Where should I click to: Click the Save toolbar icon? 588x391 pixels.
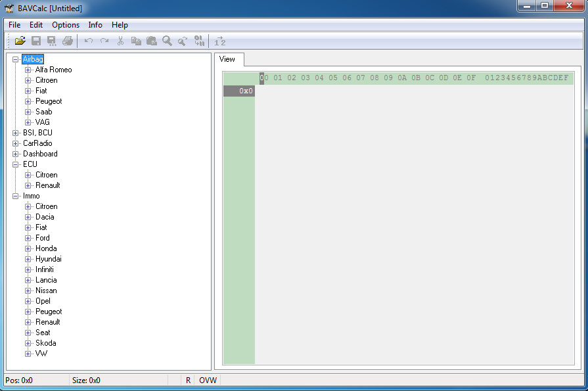36,41
